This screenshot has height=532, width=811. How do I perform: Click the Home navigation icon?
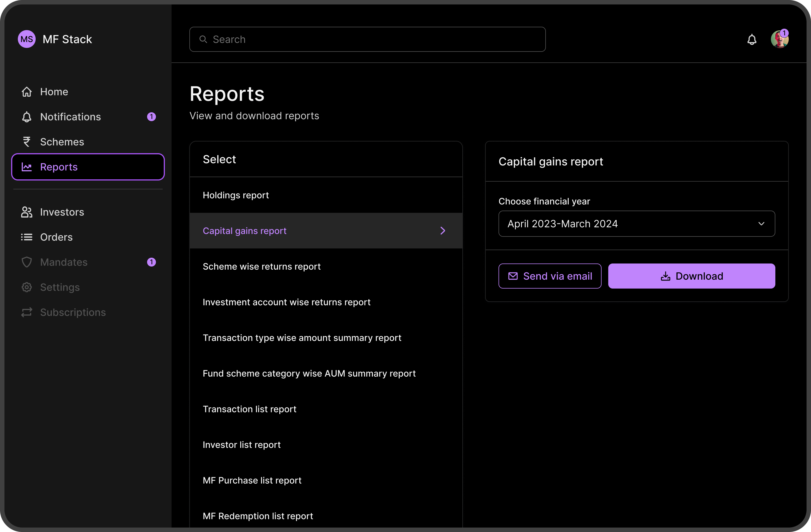[27, 91]
